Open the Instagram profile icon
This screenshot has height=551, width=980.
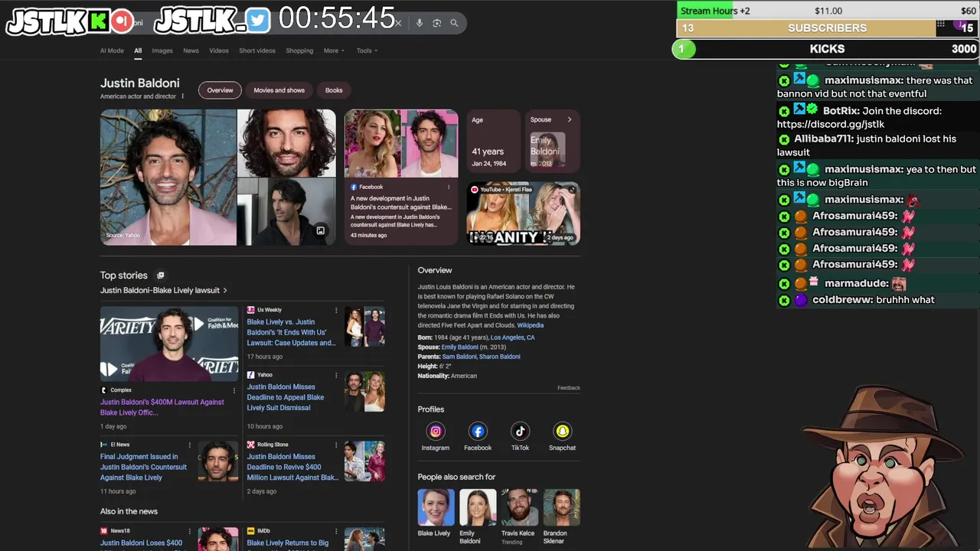(x=435, y=432)
